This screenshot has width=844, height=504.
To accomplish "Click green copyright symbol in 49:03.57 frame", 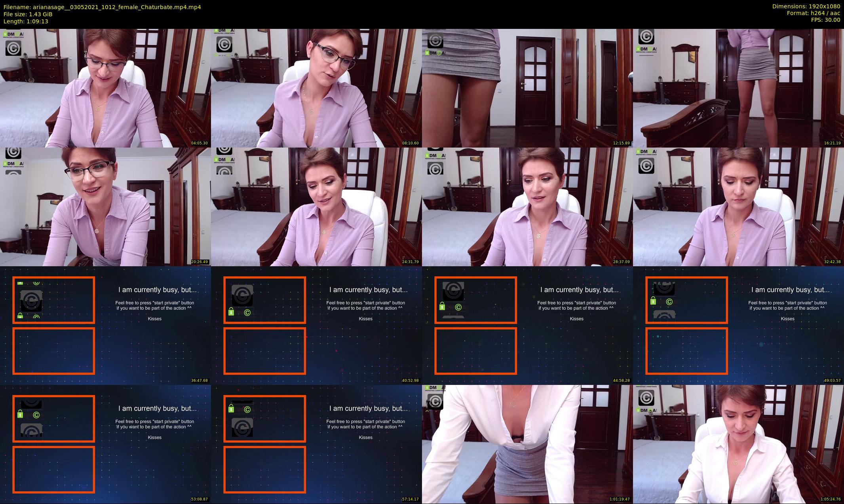I will tap(669, 302).
